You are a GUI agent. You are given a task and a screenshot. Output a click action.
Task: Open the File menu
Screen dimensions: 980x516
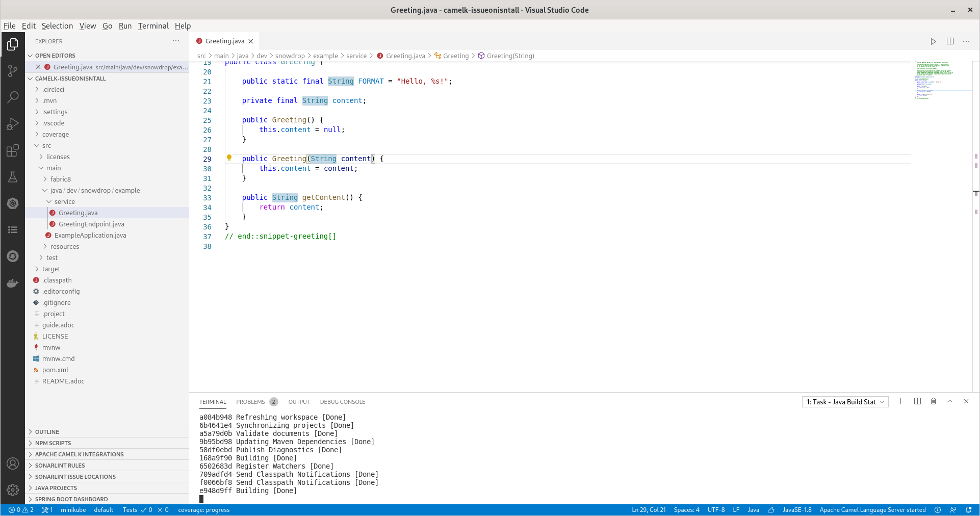tap(9, 26)
